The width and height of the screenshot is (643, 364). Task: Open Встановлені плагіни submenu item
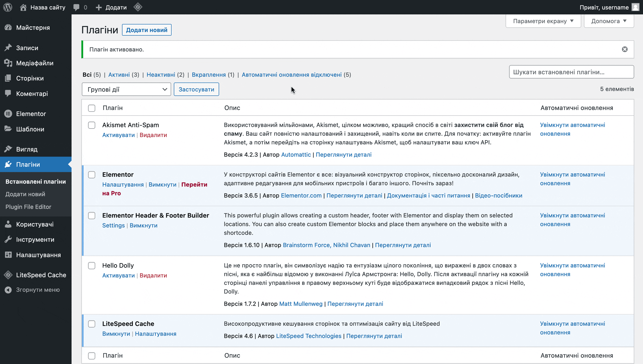coord(36,182)
